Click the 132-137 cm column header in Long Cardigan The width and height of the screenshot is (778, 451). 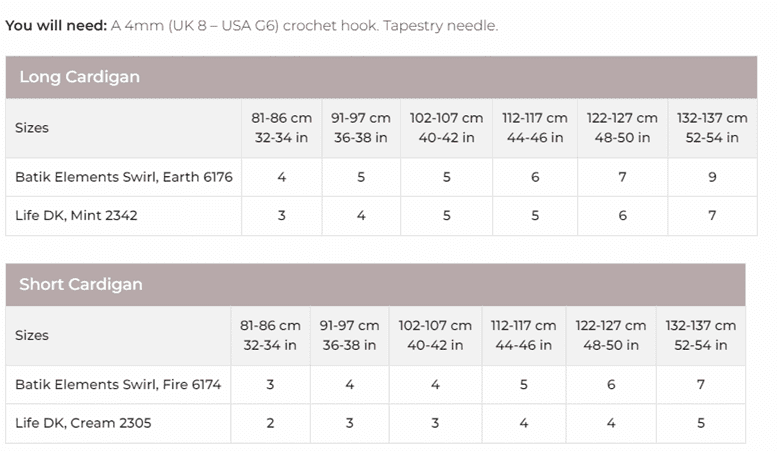712,128
